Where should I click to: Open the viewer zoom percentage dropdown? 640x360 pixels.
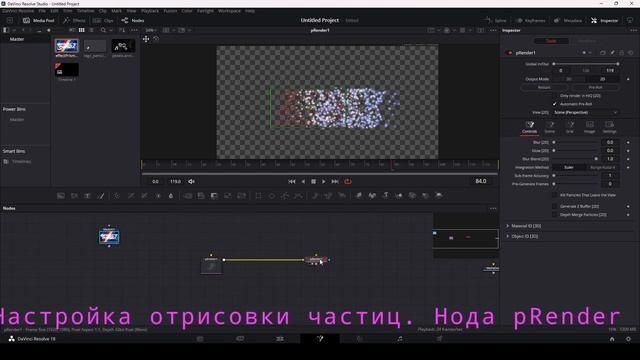[x=151, y=30]
